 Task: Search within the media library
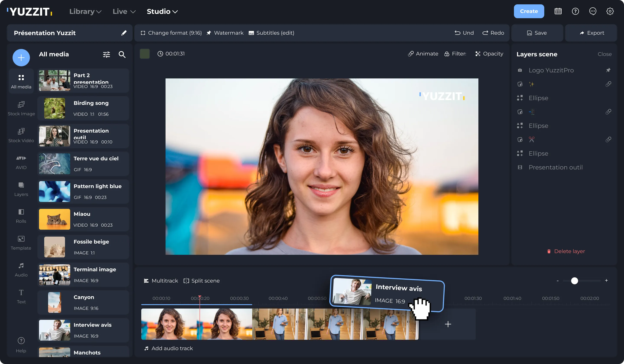(122, 54)
